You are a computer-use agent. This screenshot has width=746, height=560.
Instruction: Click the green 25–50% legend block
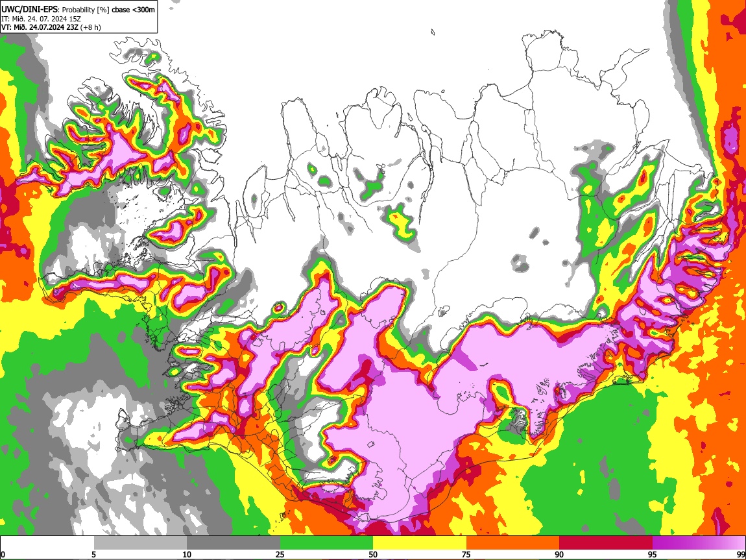click(x=326, y=543)
